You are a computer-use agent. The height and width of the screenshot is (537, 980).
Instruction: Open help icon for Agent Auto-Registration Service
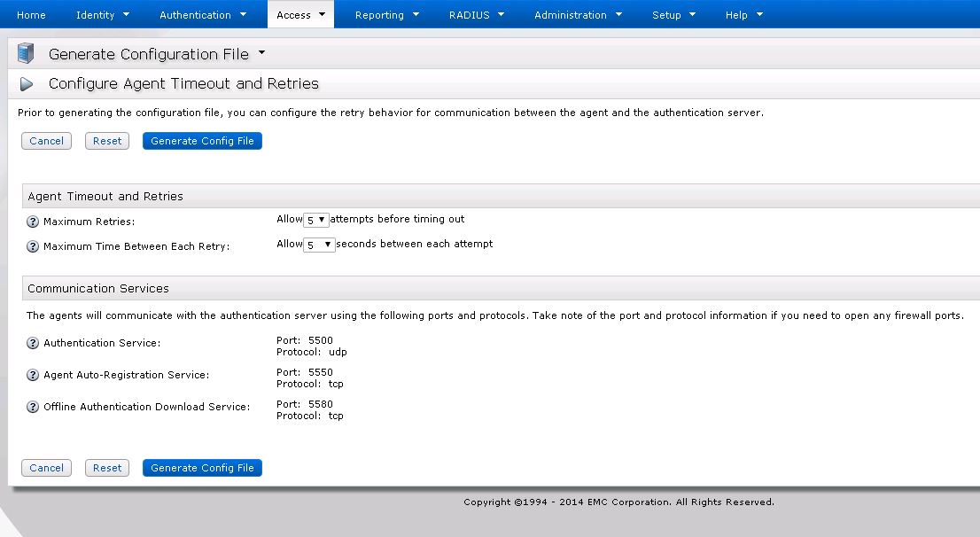(33, 375)
